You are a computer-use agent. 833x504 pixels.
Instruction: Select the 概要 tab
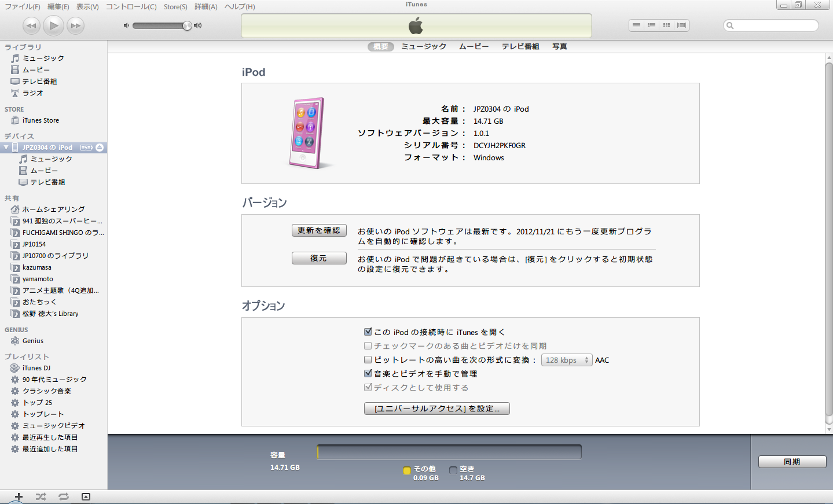(381, 47)
